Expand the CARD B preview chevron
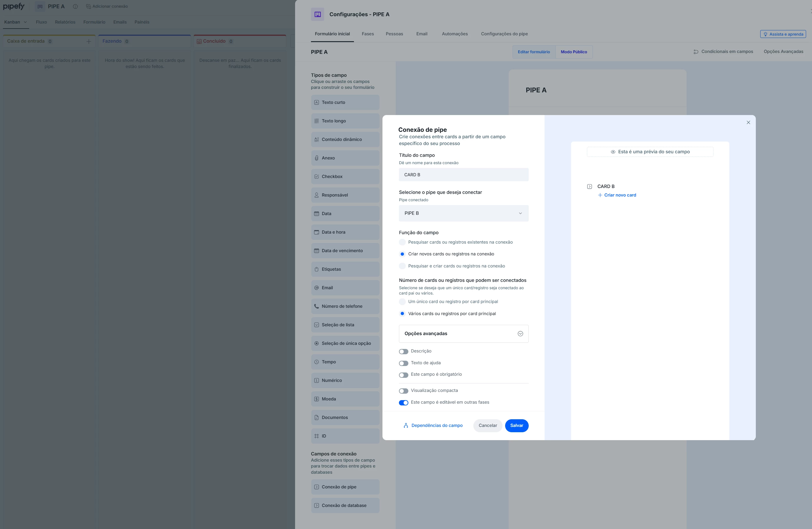This screenshot has height=529, width=812. [590, 186]
